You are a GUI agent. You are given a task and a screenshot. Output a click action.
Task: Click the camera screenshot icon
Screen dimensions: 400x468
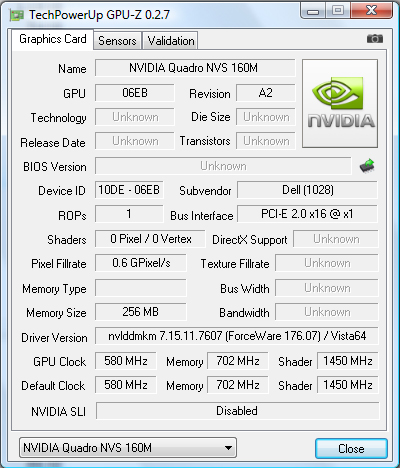click(375, 39)
